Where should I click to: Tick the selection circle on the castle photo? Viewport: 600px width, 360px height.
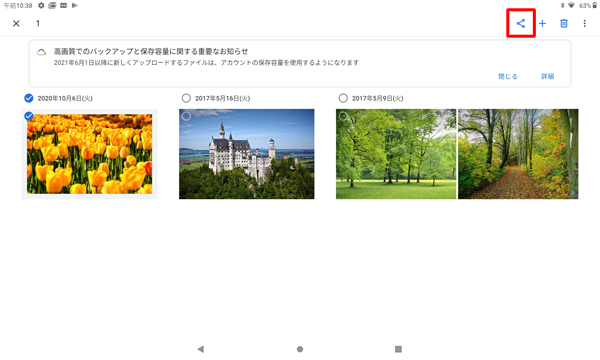[x=186, y=116]
